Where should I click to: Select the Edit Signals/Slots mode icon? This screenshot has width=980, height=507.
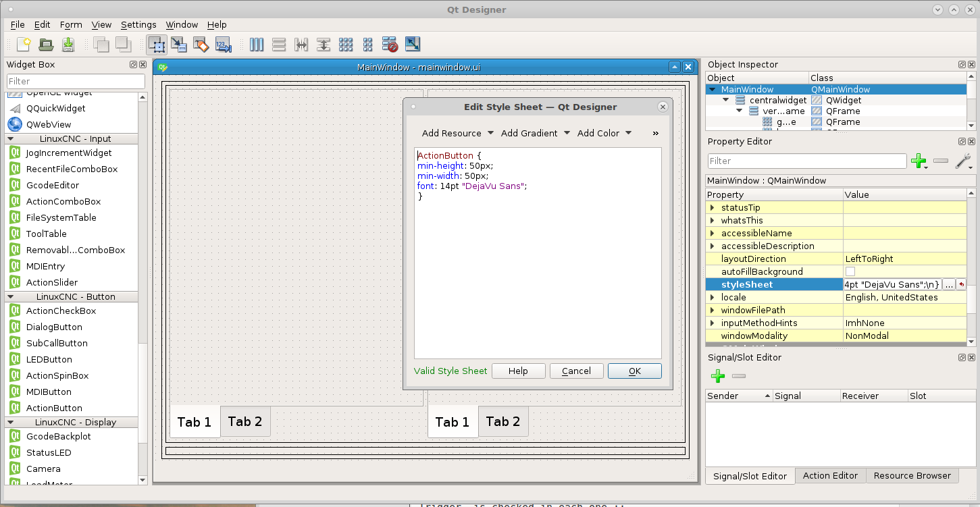[179, 45]
